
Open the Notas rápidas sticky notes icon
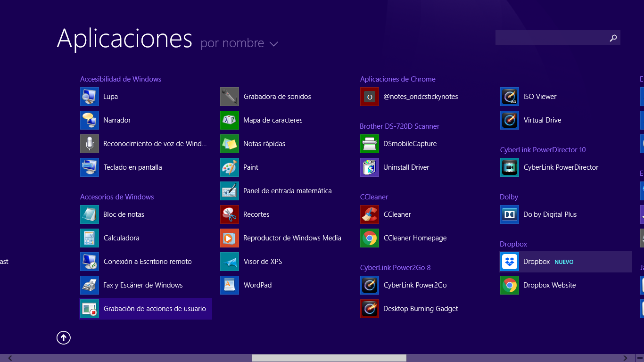230,144
